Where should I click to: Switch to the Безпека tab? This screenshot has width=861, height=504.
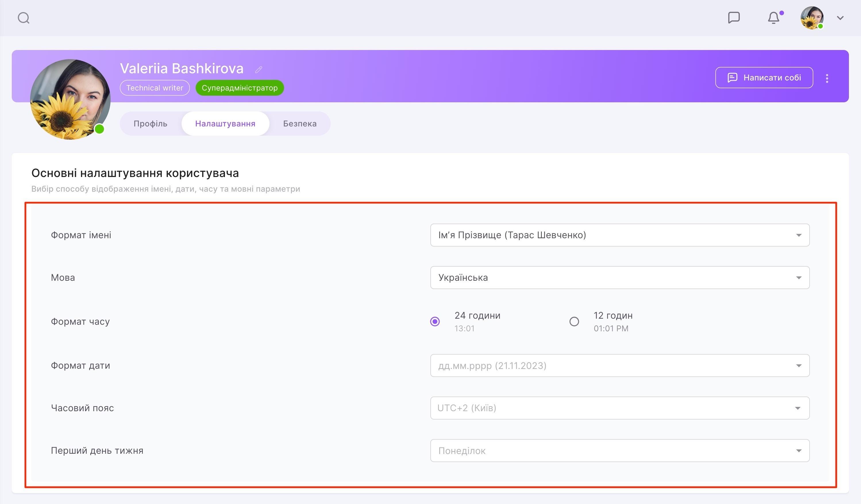pos(300,123)
